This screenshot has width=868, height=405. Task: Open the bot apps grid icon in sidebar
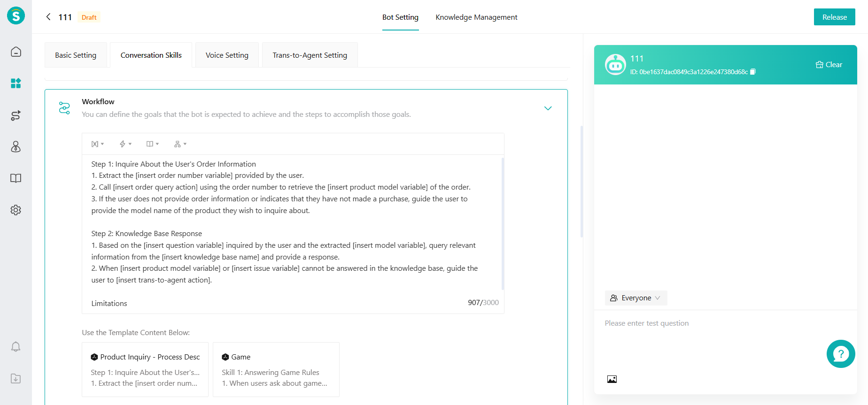click(x=16, y=84)
